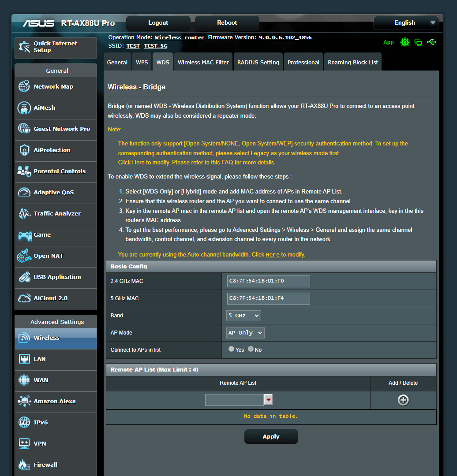Switch to RADIUS Setting tab
The image size is (457, 476).
258,62
